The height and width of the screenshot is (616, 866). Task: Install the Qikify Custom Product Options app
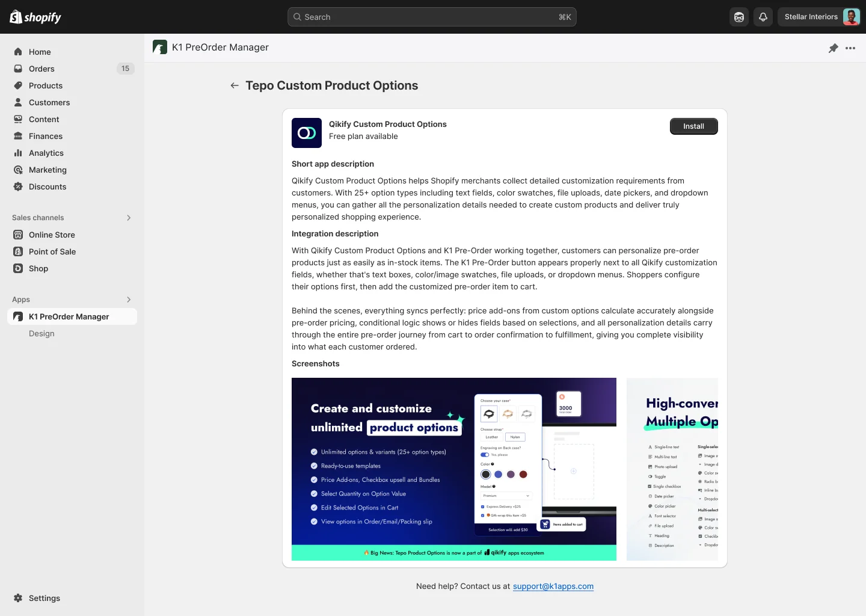tap(693, 126)
